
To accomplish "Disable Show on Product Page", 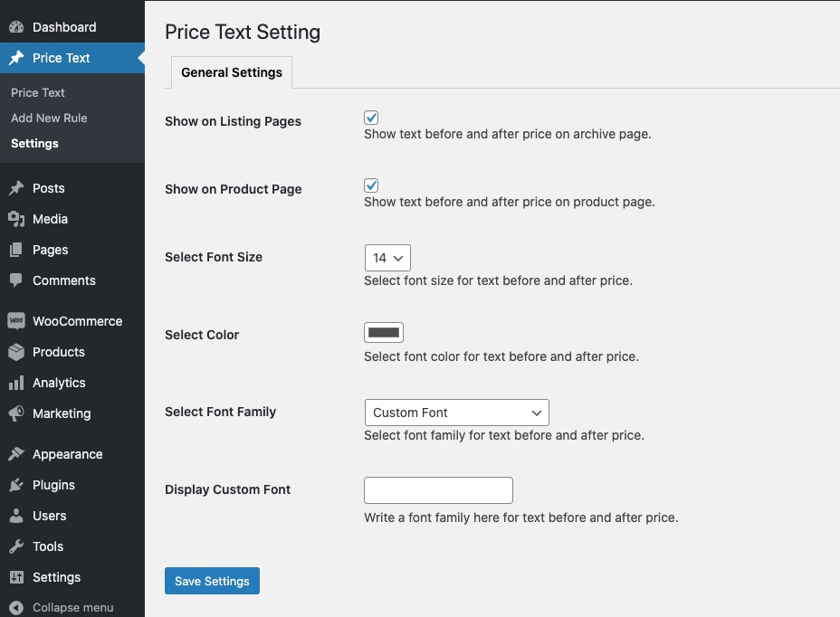I will pyautogui.click(x=371, y=185).
